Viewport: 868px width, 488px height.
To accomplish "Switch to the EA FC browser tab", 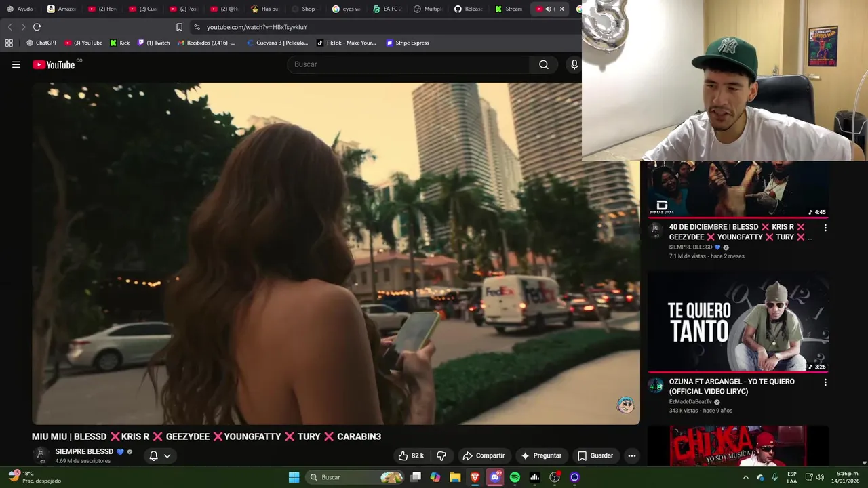I will coord(387,9).
